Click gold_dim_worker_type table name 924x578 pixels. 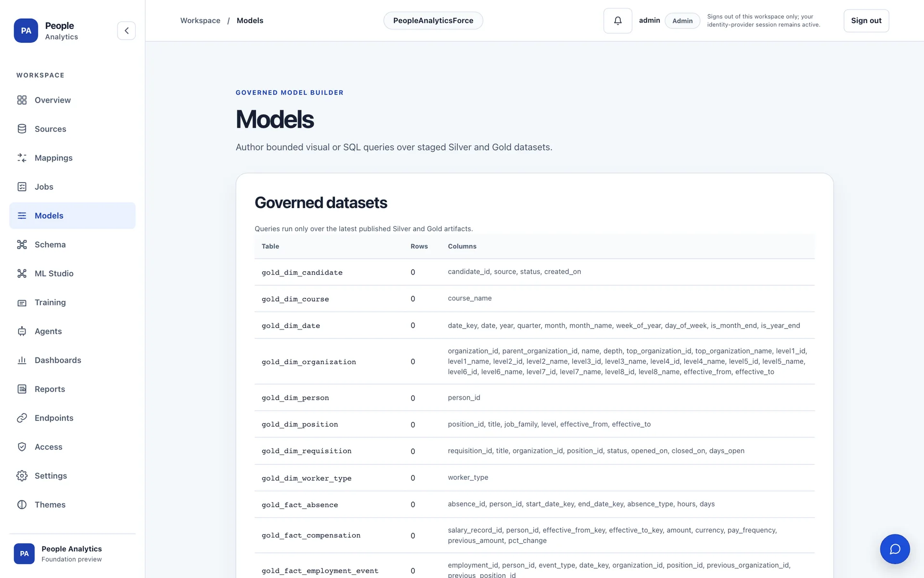pyautogui.click(x=307, y=478)
